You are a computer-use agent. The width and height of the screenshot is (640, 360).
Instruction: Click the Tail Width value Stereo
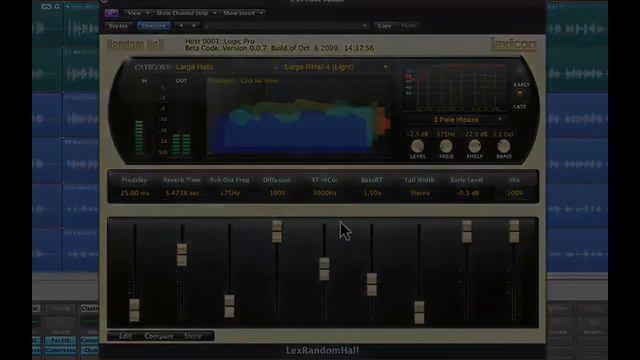(x=420, y=193)
